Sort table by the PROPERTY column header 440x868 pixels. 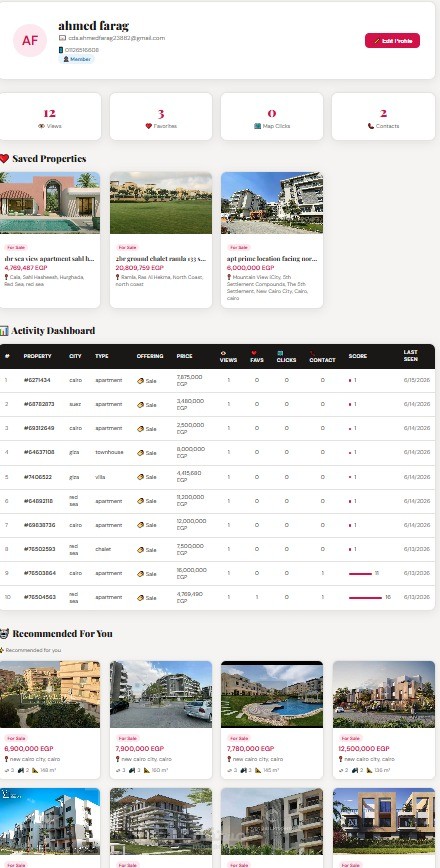(x=38, y=356)
